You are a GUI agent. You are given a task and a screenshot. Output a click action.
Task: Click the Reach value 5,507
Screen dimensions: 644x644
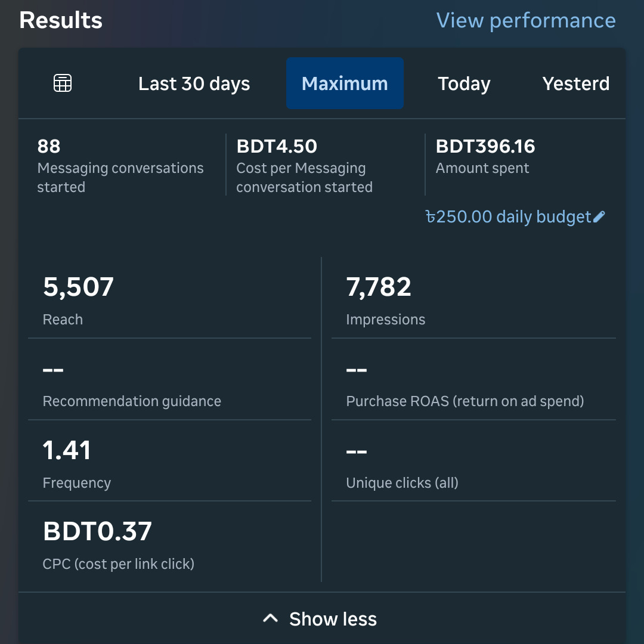pyautogui.click(x=78, y=287)
